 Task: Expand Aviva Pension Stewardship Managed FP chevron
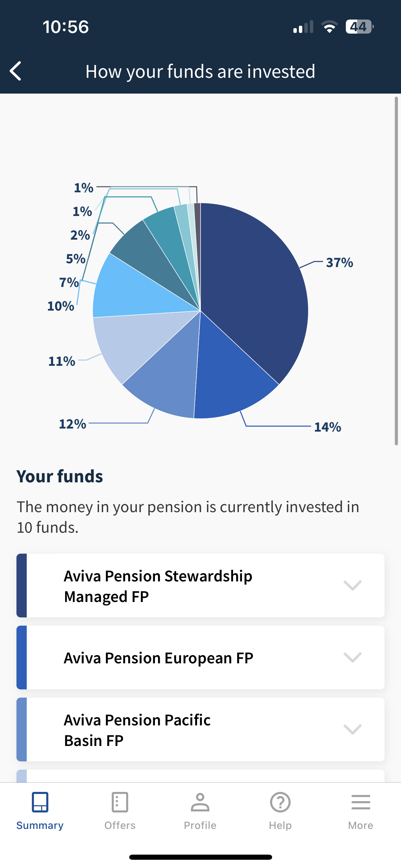click(352, 585)
